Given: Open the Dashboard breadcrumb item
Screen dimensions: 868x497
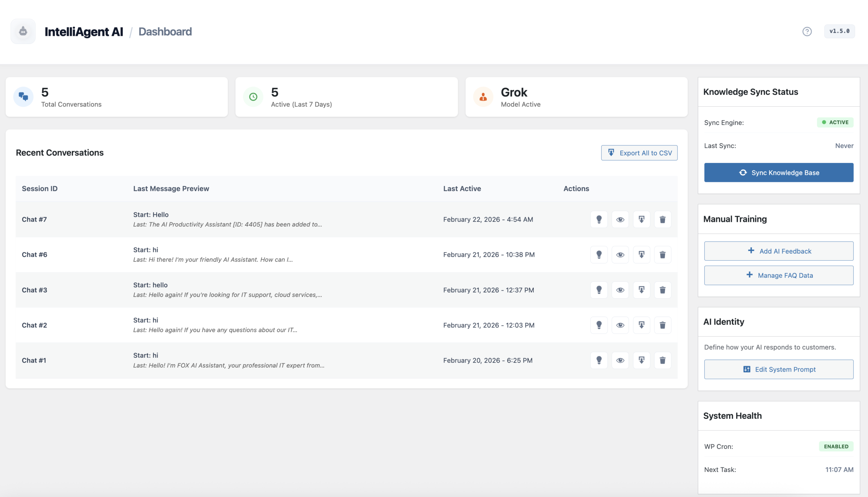Looking at the screenshot, I should click(165, 32).
